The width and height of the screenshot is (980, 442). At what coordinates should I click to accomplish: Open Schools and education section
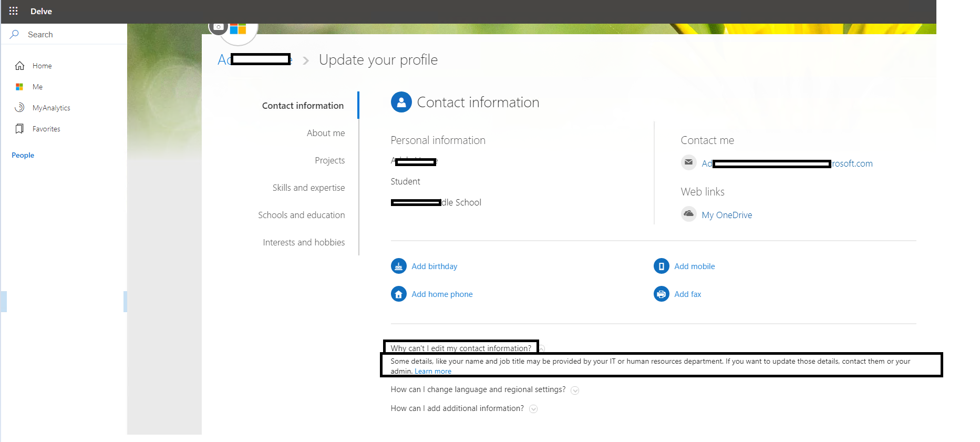coord(302,215)
